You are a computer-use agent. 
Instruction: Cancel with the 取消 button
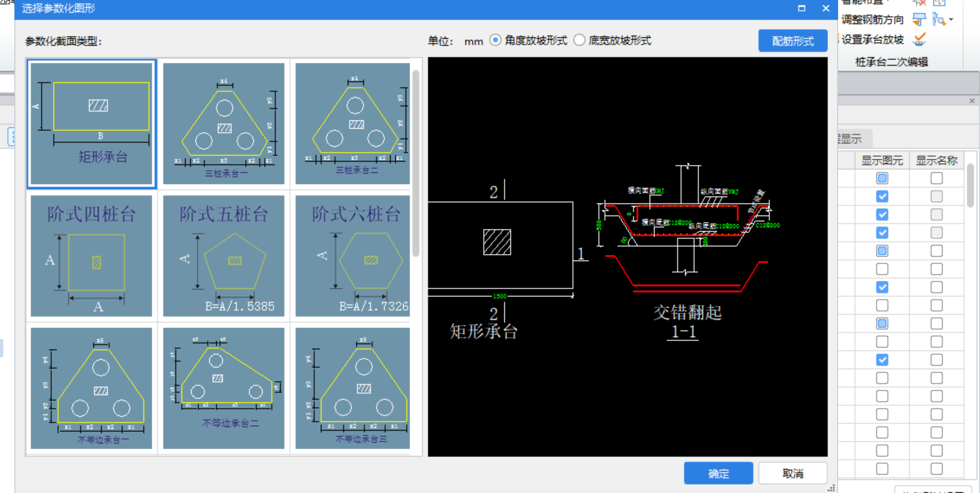click(793, 473)
